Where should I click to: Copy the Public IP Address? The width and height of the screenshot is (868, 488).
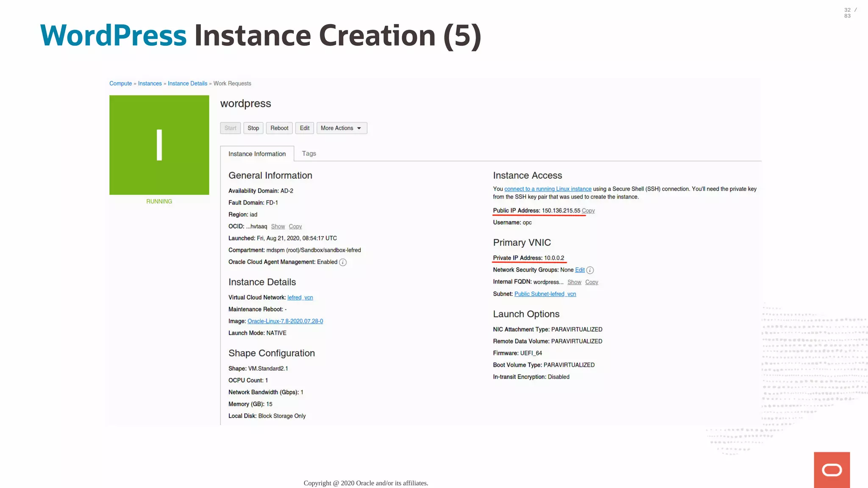coord(588,211)
